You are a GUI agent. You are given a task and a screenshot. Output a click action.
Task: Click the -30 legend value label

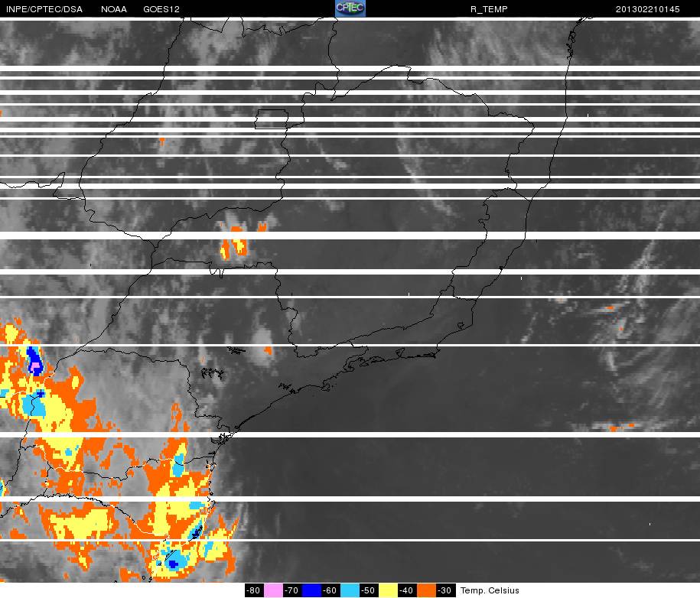point(444,590)
